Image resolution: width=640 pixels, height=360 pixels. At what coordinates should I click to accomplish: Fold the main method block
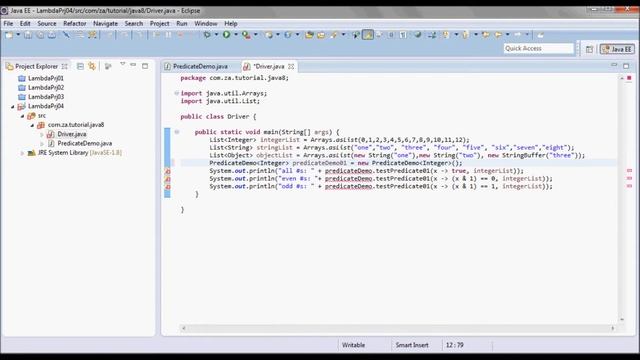(x=176, y=132)
